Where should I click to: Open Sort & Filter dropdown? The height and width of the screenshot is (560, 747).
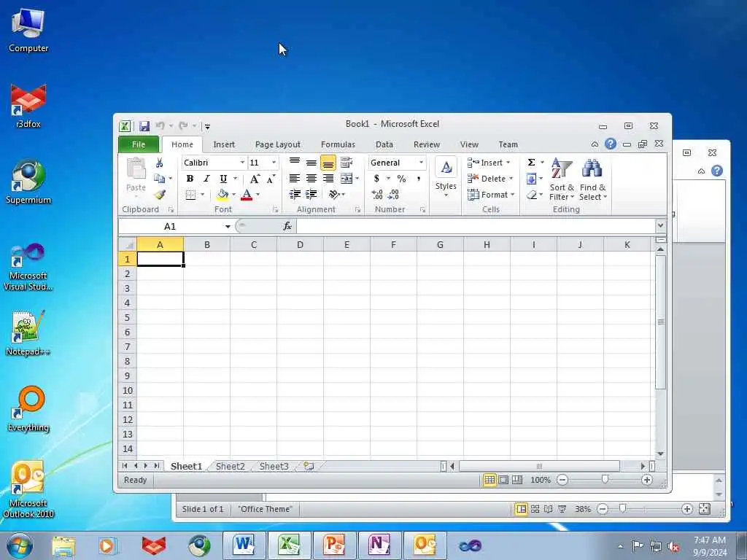click(562, 179)
